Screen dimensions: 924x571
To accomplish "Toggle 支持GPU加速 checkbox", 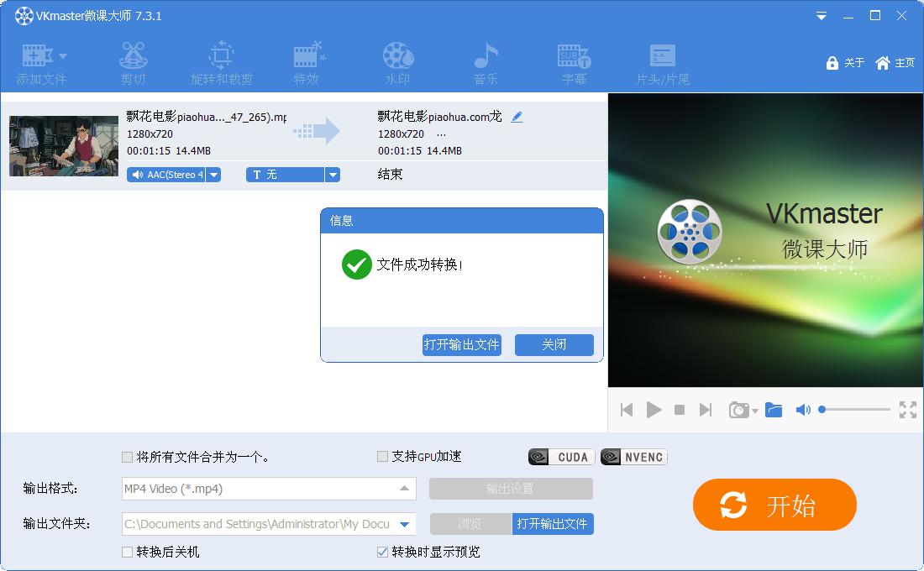I will pyautogui.click(x=383, y=457).
